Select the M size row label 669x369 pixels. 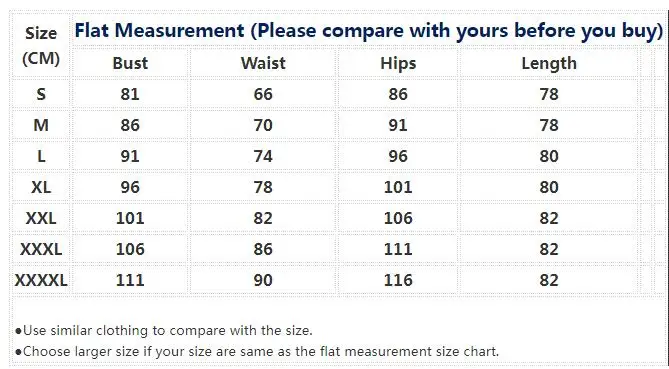(x=41, y=125)
